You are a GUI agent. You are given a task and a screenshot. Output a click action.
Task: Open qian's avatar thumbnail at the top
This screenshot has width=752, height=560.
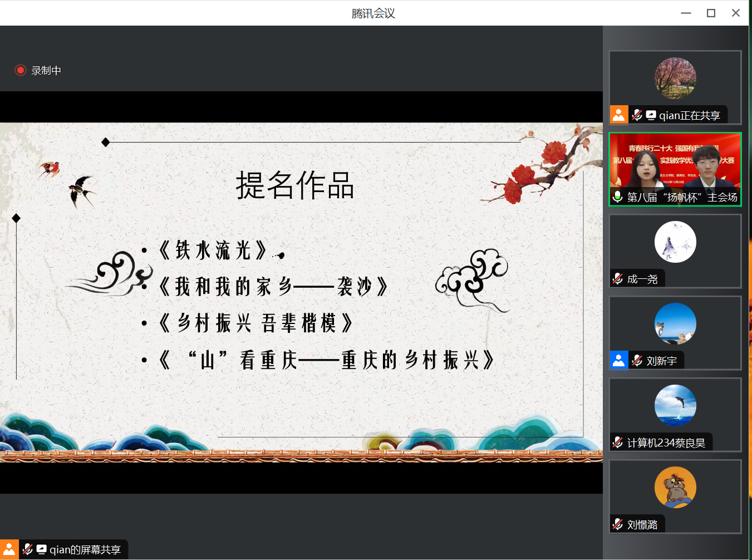click(675, 78)
